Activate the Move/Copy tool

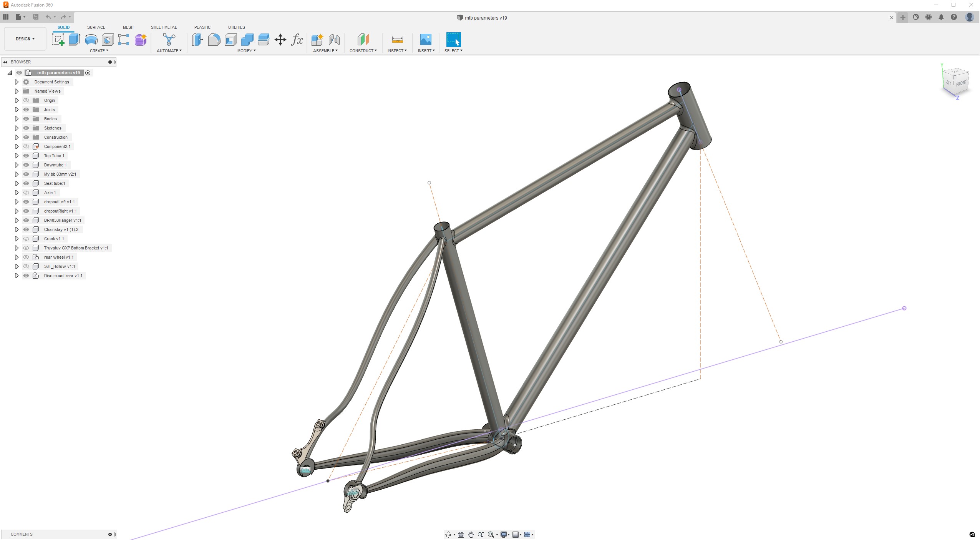(x=280, y=40)
